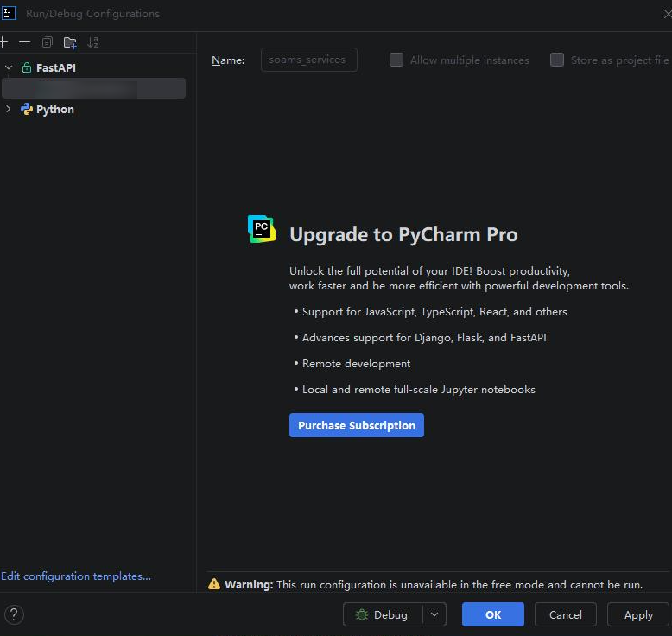Click the Copy Configuration icon

[48, 42]
